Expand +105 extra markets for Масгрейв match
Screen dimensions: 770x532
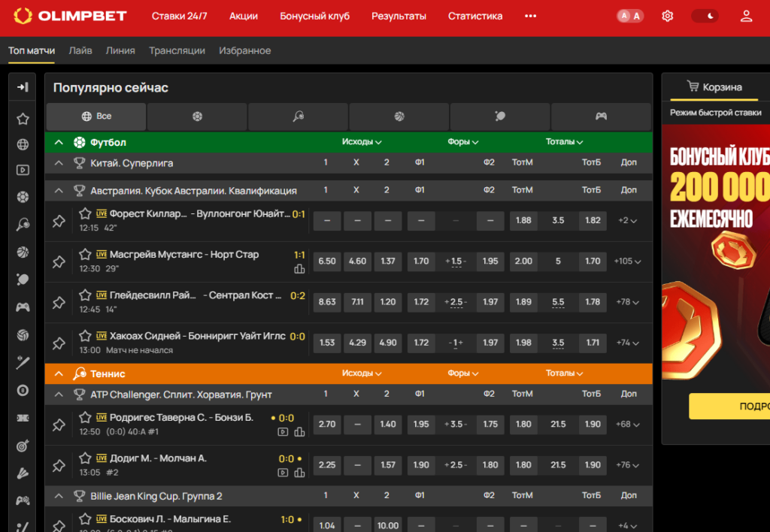[x=627, y=261]
